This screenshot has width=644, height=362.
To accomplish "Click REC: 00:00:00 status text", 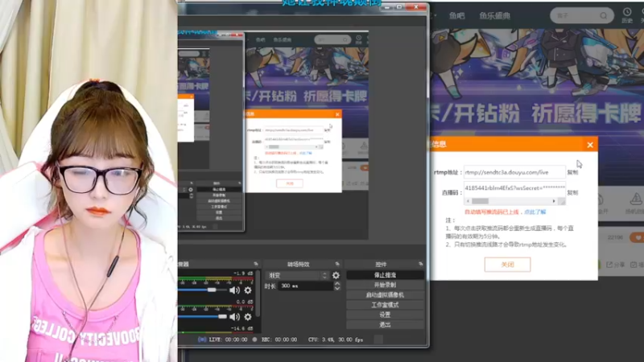I will point(279,339).
